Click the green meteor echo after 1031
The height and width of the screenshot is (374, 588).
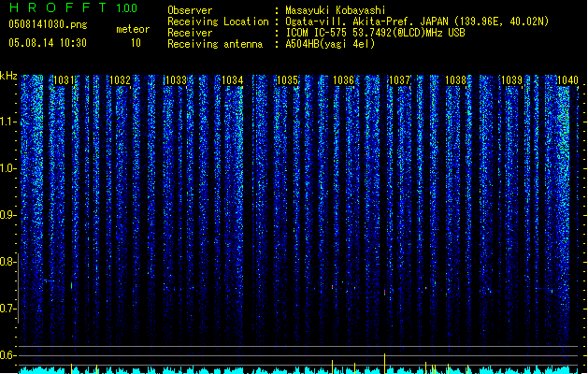71,285
